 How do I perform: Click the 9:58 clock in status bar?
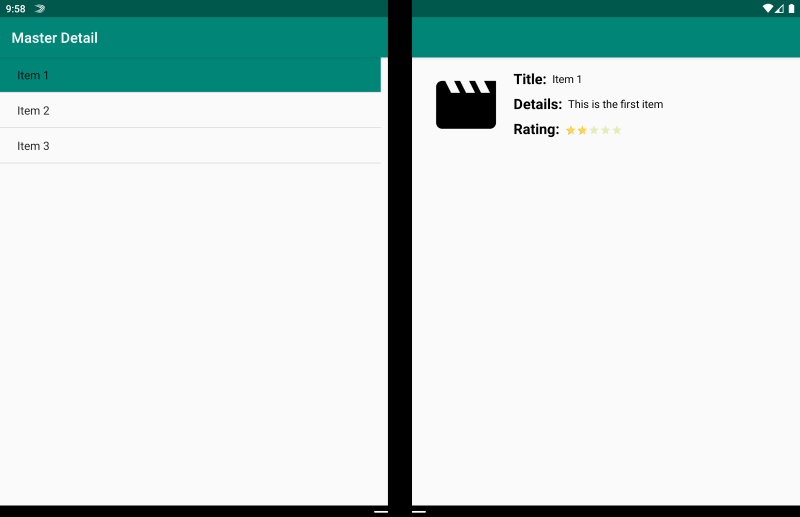(15, 8)
